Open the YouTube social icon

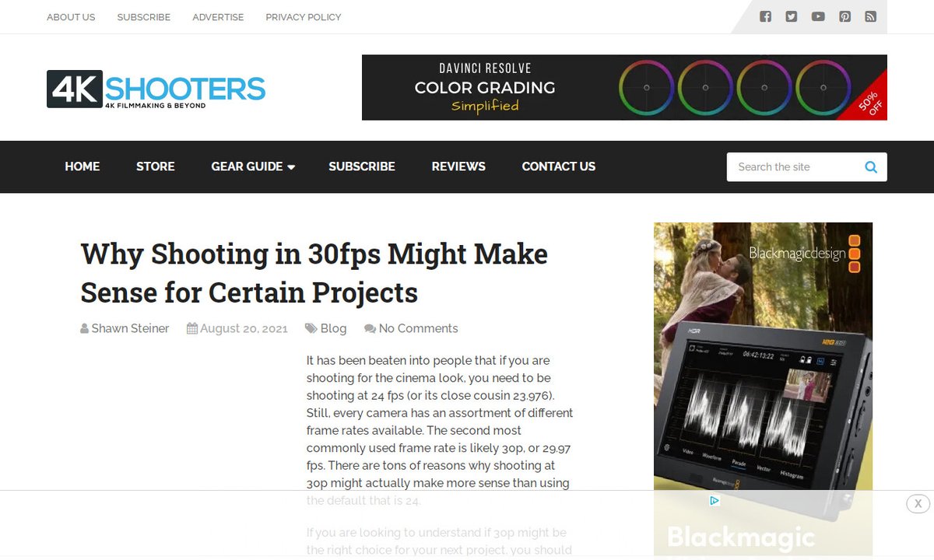(x=818, y=16)
